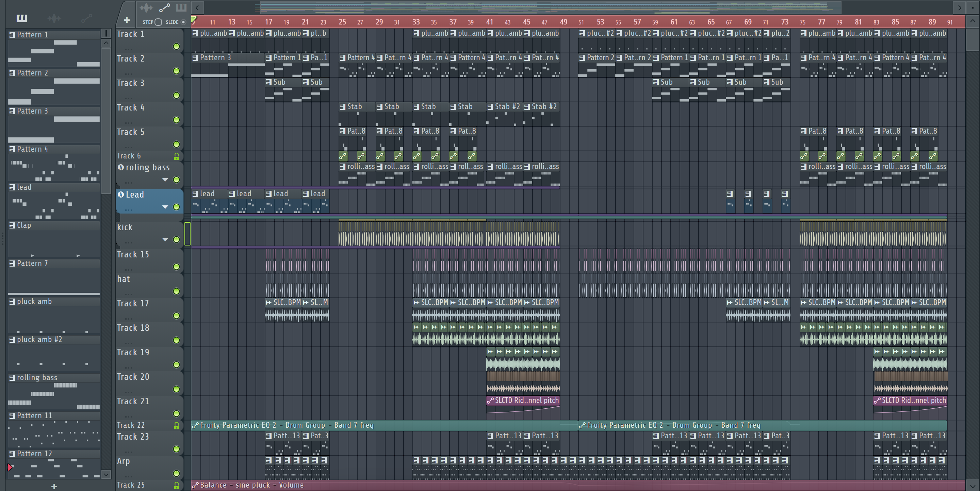
Task: Mute Track 4 with its green LED
Action: (x=176, y=120)
